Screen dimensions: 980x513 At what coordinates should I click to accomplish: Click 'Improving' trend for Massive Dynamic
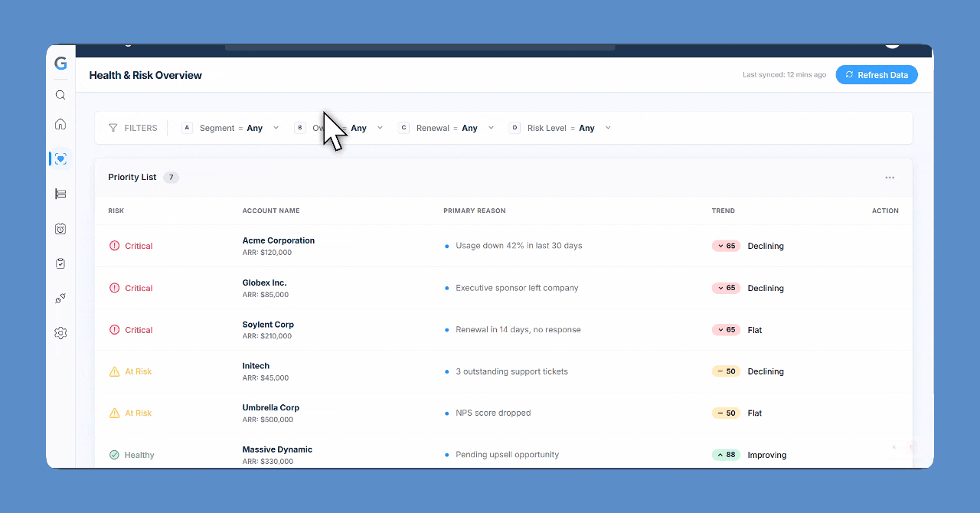click(x=767, y=455)
